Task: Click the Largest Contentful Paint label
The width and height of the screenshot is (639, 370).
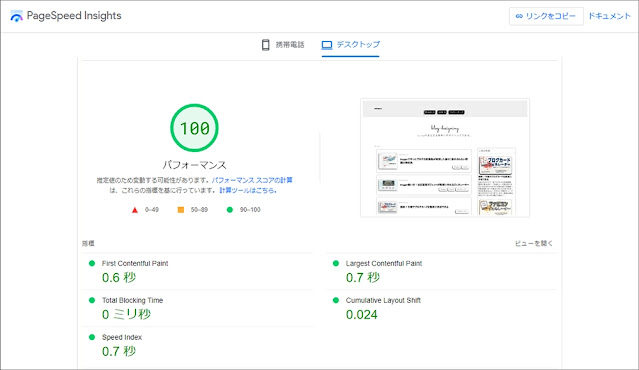Action: (384, 264)
